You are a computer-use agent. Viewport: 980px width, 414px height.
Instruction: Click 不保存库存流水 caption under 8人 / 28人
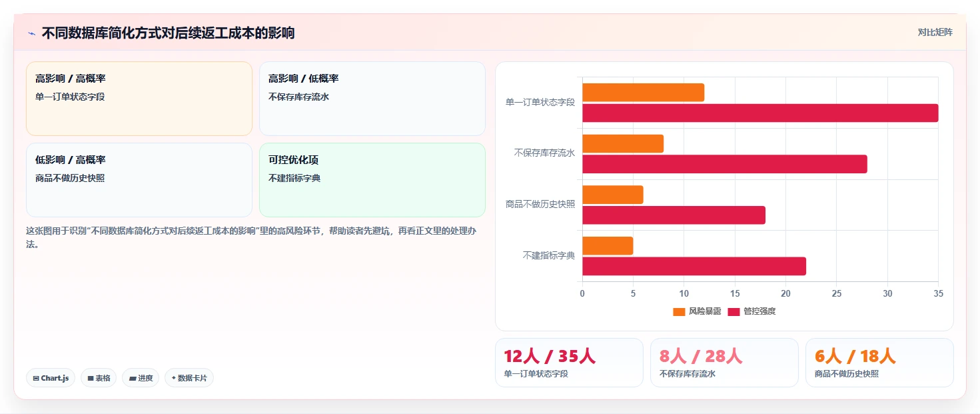point(688,374)
